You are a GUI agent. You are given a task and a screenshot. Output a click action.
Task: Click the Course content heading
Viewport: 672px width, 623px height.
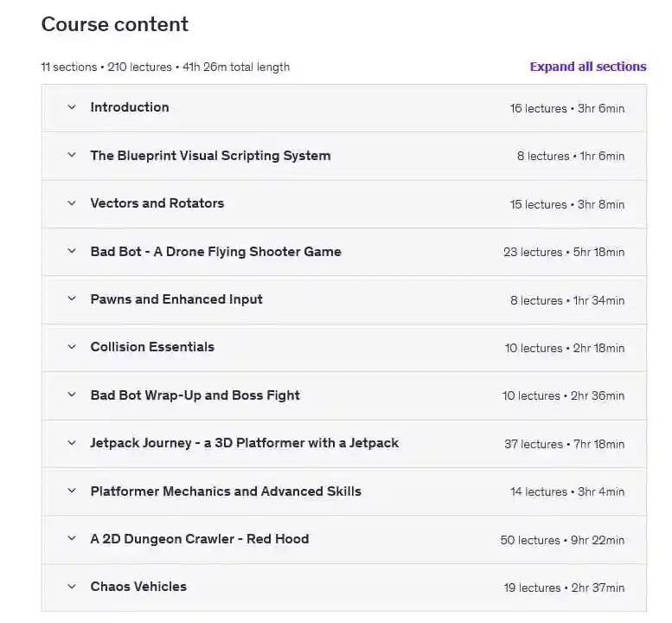click(115, 24)
